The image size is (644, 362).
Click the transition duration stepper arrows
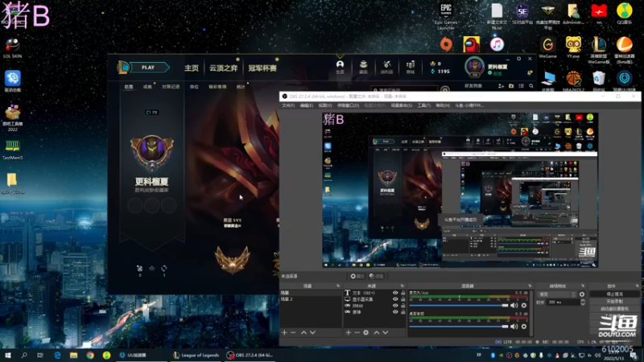coord(582,302)
